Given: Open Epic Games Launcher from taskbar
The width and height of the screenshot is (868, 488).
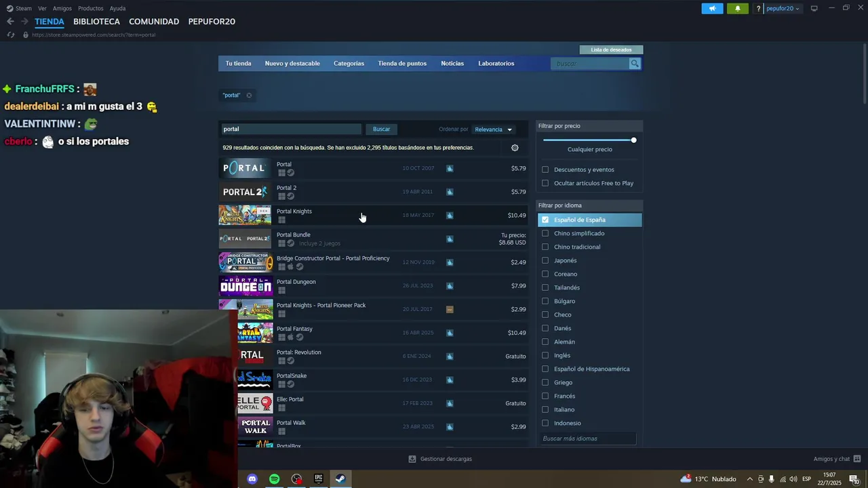Looking at the screenshot, I should pyautogui.click(x=319, y=479).
